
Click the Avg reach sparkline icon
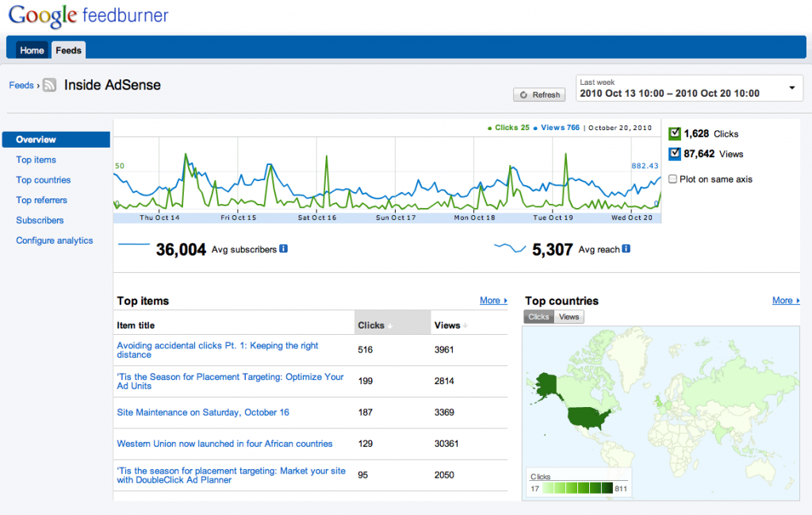[510, 248]
